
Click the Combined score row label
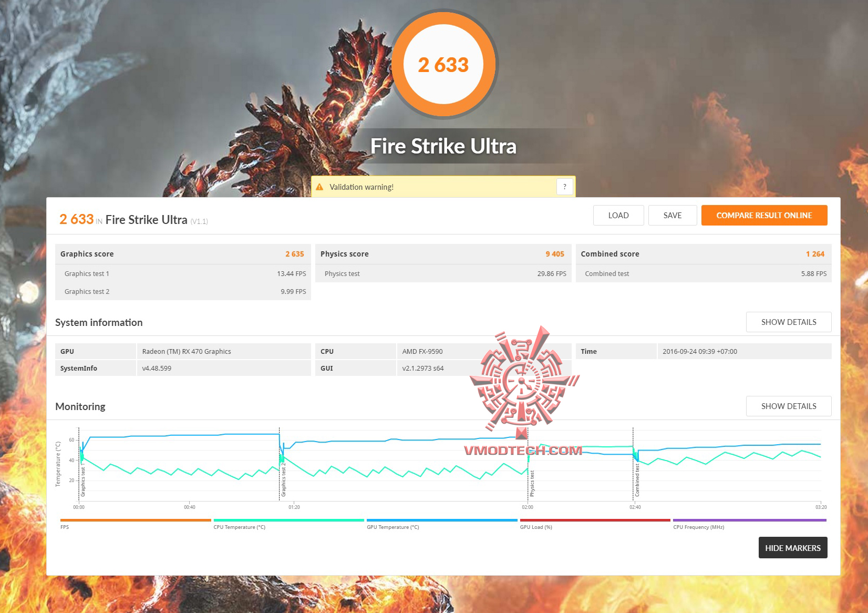tap(610, 254)
